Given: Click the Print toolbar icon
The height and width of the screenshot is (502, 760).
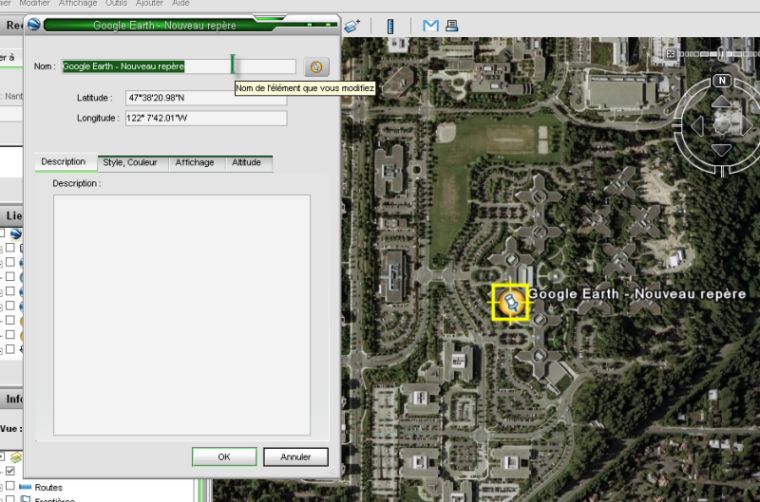Looking at the screenshot, I should pyautogui.click(x=452, y=25).
